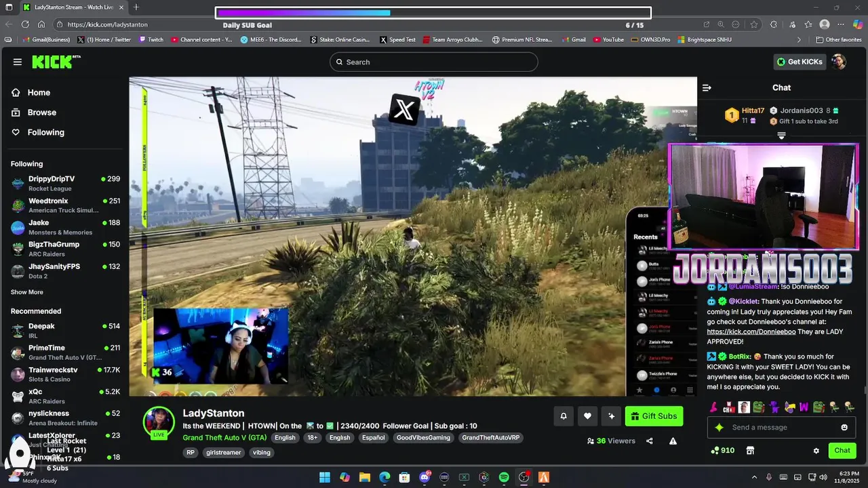
Task: Open Other favorites folder
Action: click(838, 40)
